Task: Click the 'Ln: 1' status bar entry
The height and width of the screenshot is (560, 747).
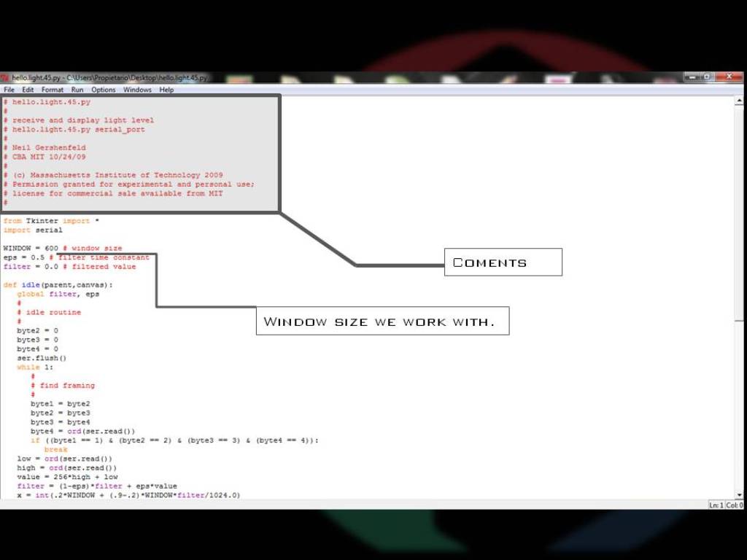Action: coord(716,505)
